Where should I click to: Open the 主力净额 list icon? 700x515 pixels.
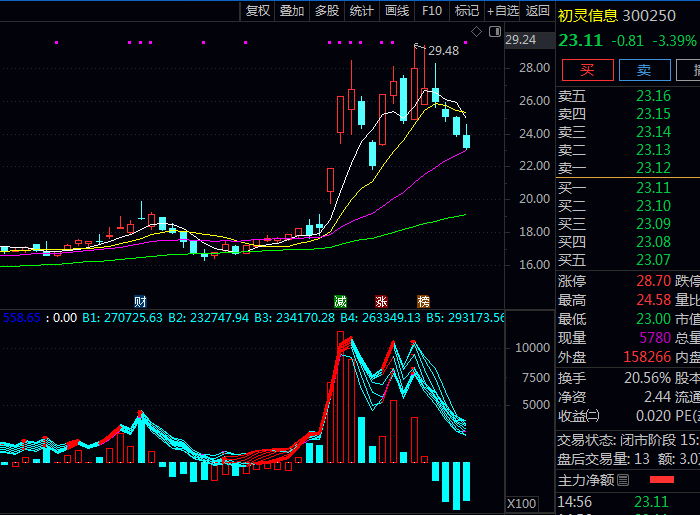(623, 480)
